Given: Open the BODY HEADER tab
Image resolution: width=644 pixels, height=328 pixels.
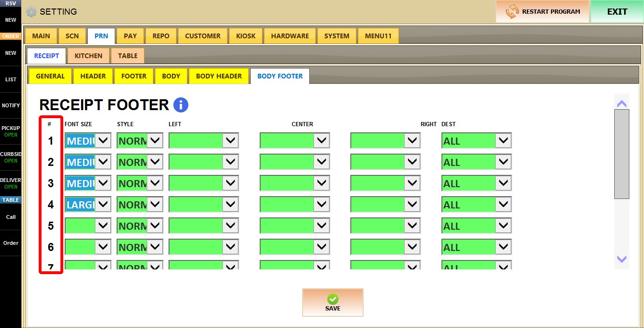Looking at the screenshot, I should tap(219, 76).
